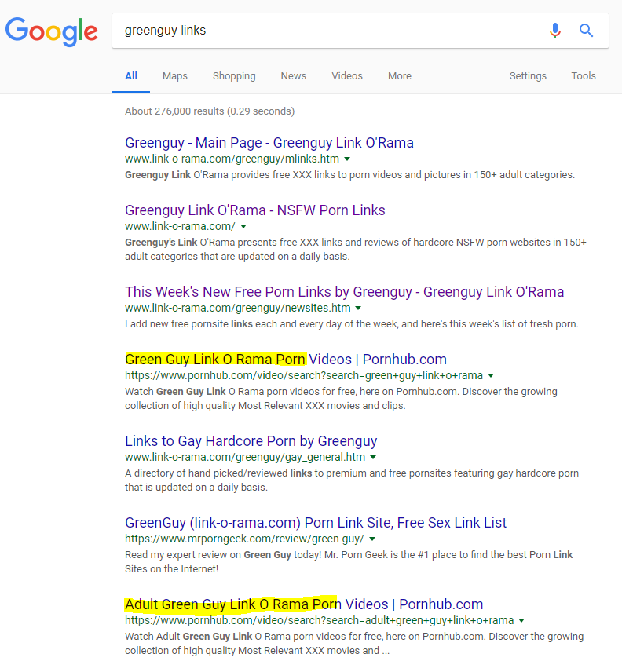Screen dimensions: 622x672
Task: Click the www.link-o-rama.com/greenguy/mlinks.htm URL text
Action: (x=232, y=159)
